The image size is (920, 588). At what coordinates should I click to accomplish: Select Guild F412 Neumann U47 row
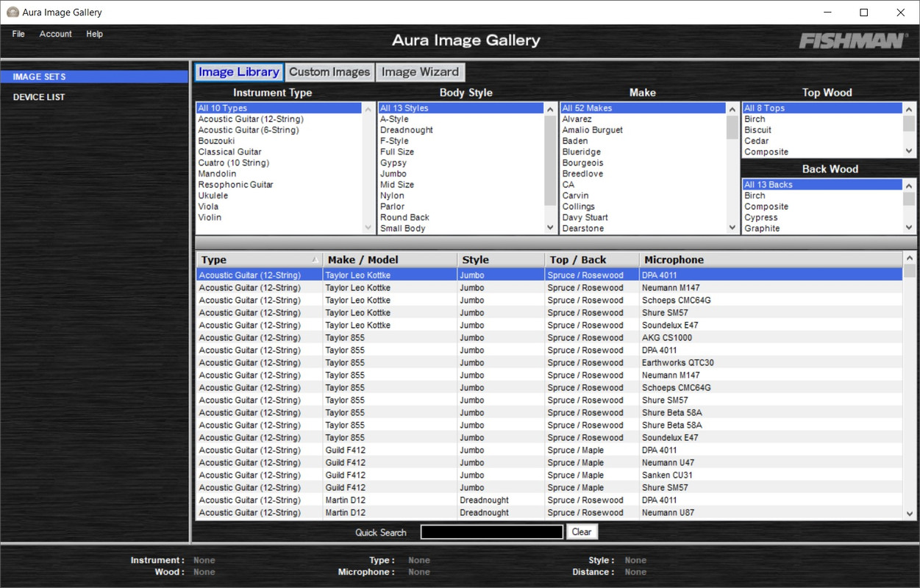[x=549, y=463]
